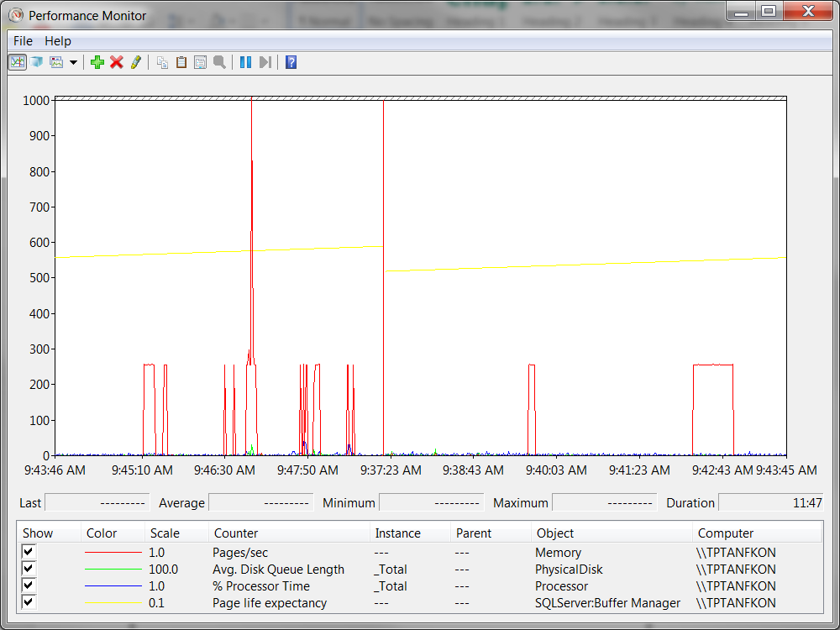
Task: Click View Log Data icon
Action: coord(37,62)
